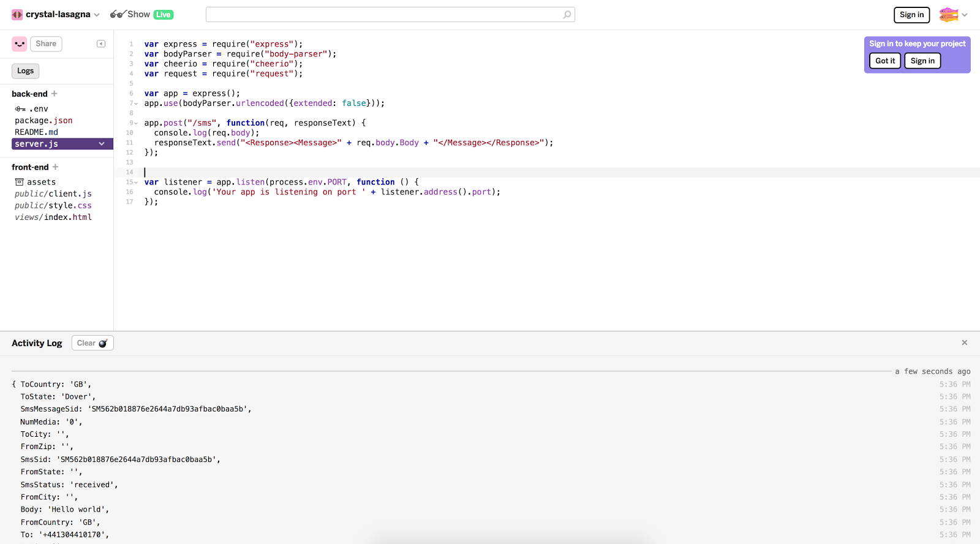Viewport: 980px width, 544px height.
Task: Click the Sign in button in header
Action: (911, 15)
